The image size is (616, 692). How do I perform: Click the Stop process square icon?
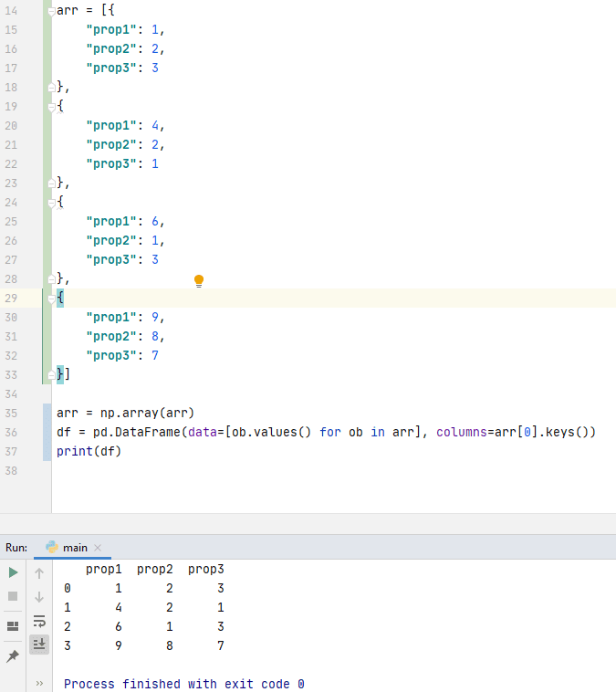pyautogui.click(x=13, y=596)
